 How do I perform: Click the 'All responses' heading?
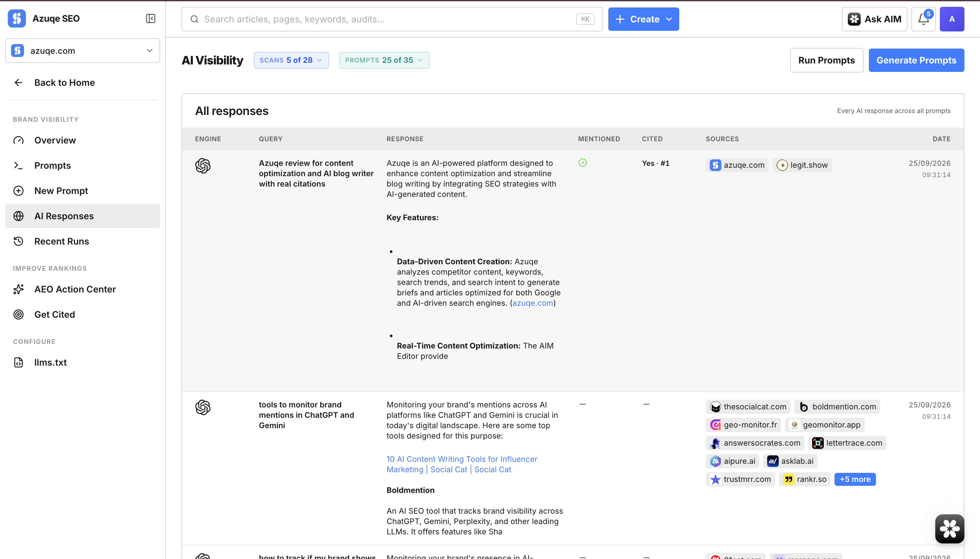coord(232,111)
